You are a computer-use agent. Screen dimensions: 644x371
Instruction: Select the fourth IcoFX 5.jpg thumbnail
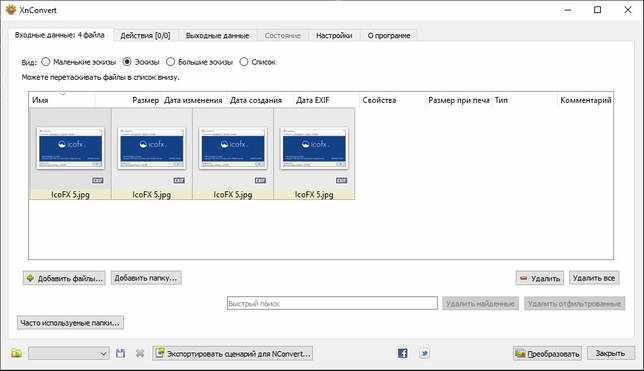314,154
